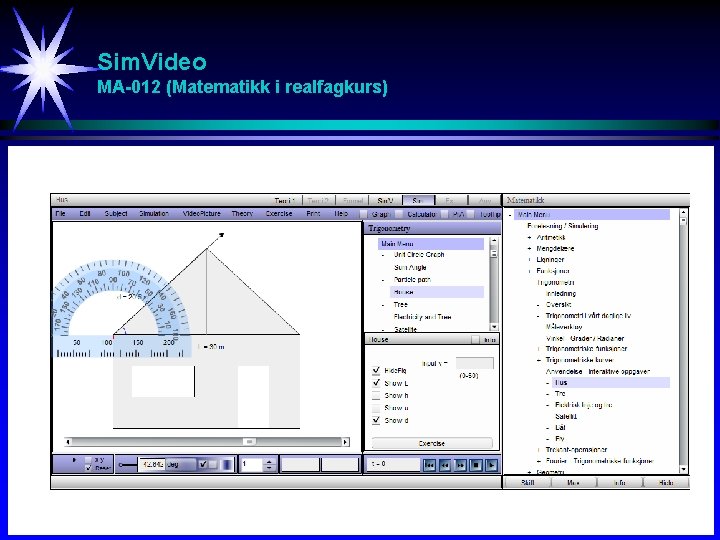Click the step value field showing 1
This screenshot has height=540, width=720.
(251, 465)
